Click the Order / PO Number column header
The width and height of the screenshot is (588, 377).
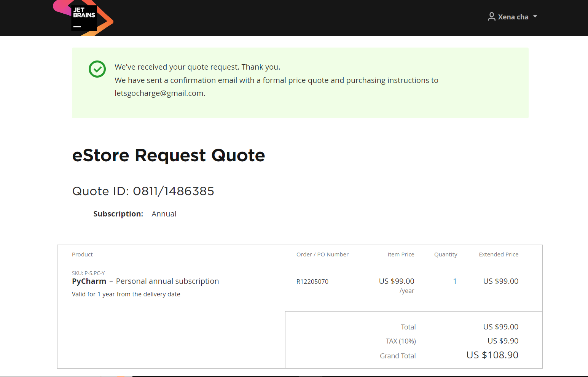tap(322, 255)
